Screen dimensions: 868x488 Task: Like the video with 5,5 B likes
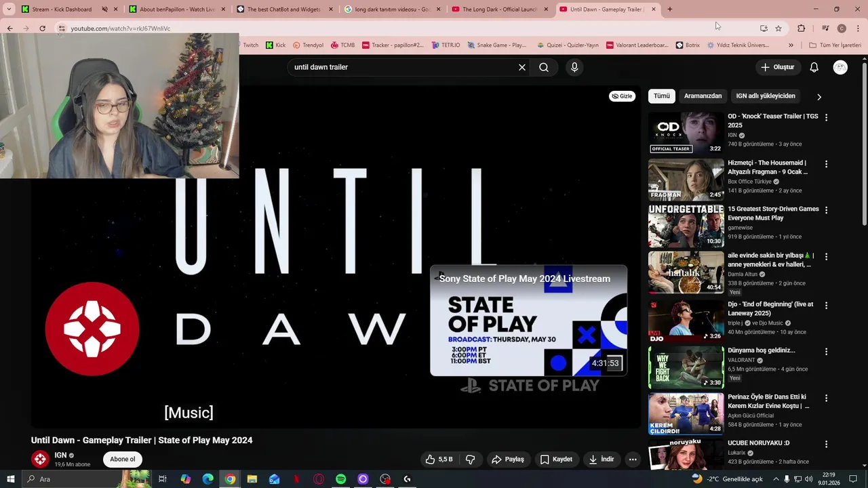point(439,459)
